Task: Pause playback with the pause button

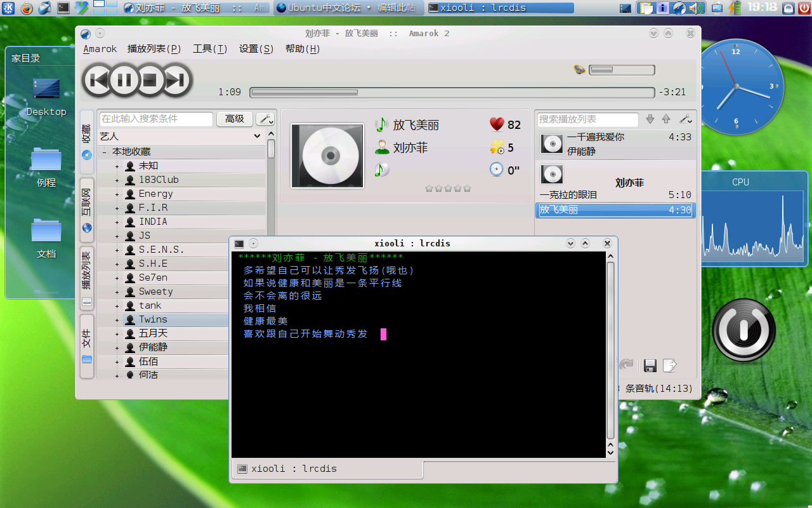Action: point(124,80)
